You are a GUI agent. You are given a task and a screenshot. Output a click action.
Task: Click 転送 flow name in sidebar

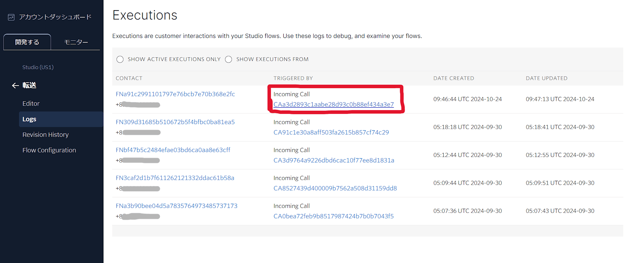coord(29,85)
